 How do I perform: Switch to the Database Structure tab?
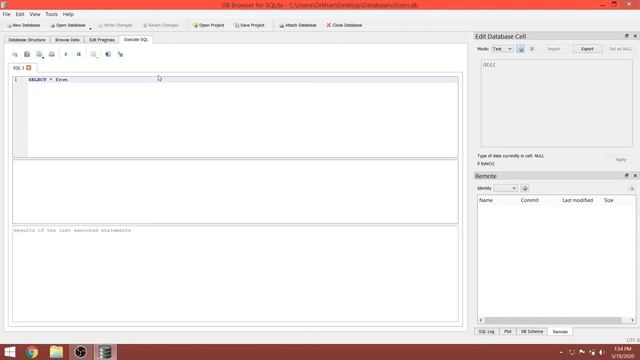27,40
